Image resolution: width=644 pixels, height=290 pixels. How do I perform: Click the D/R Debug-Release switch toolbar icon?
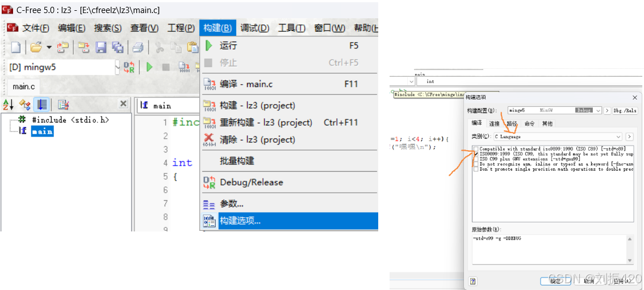pyautogui.click(x=129, y=67)
